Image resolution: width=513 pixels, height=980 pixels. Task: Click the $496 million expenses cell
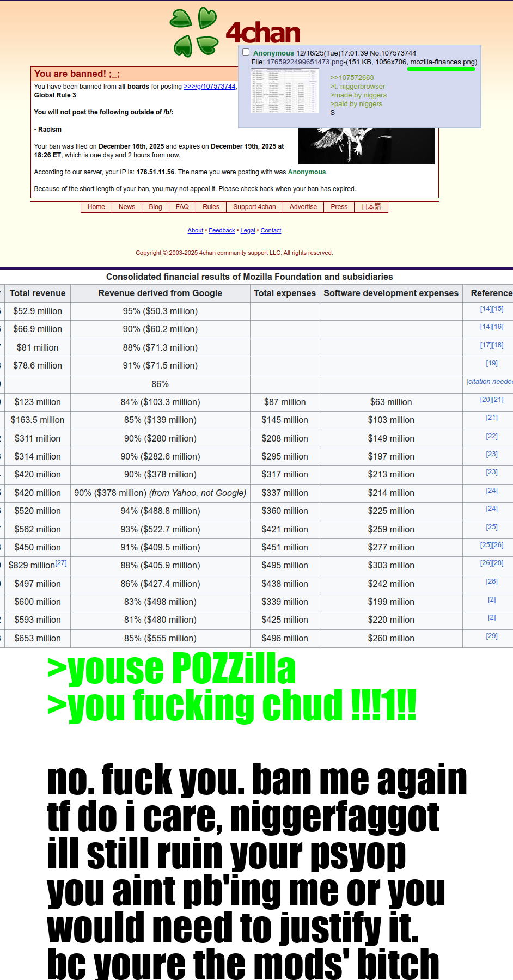click(285, 639)
